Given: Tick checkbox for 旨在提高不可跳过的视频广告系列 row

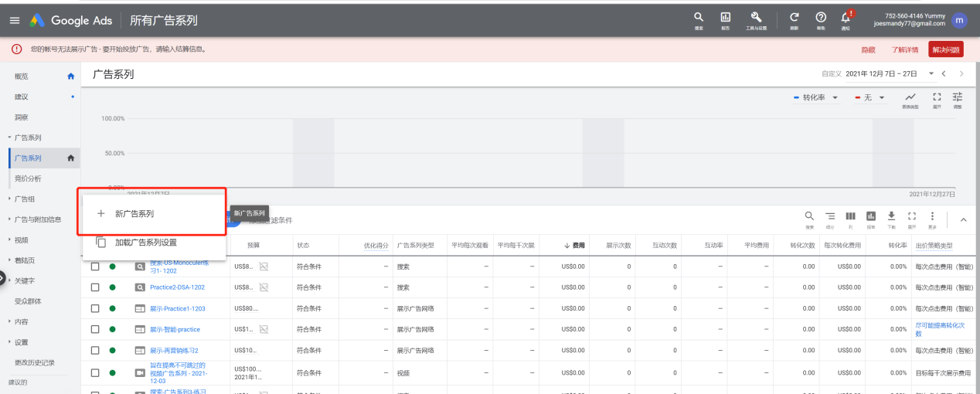Looking at the screenshot, I should [95, 372].
